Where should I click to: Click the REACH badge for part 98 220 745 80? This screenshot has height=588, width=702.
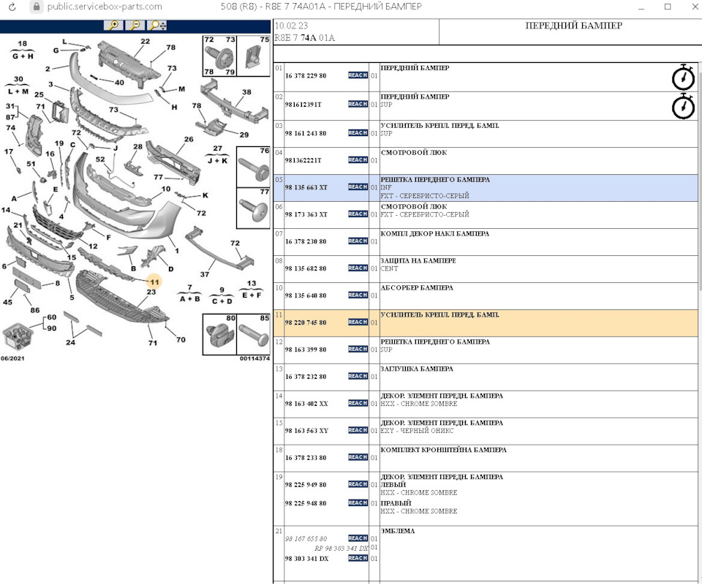358,322
